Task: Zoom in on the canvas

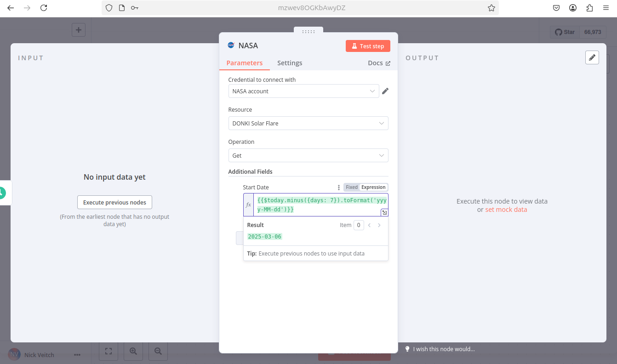Action: point(133,351)
